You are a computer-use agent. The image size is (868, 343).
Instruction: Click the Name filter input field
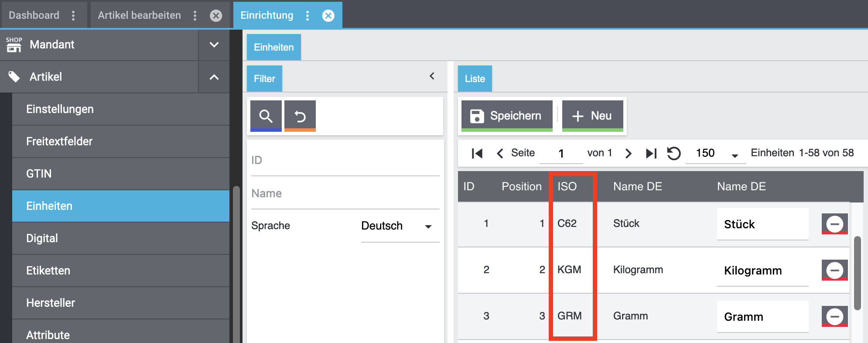(x=345, y=193)
